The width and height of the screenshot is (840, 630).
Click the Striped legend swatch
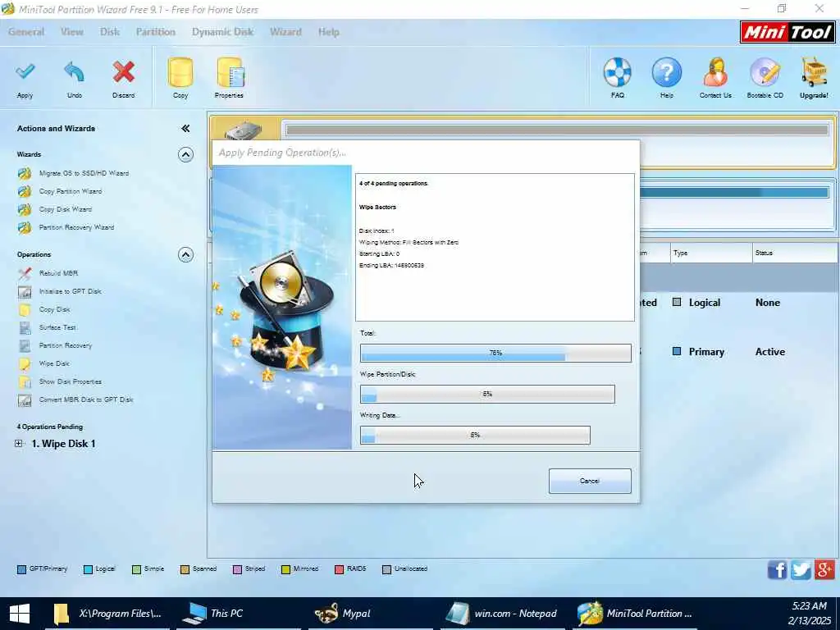pos(237,569)
